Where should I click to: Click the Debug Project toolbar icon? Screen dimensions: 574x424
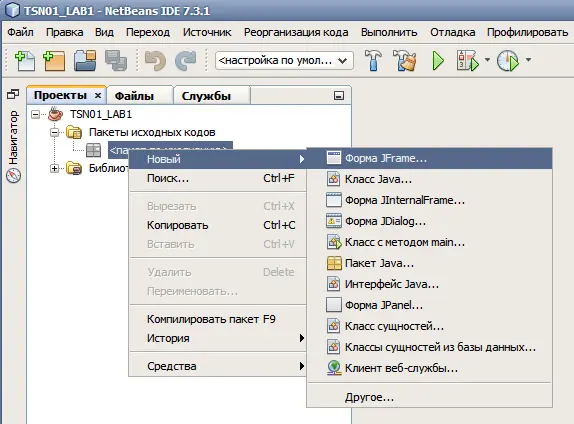(467, 60)
